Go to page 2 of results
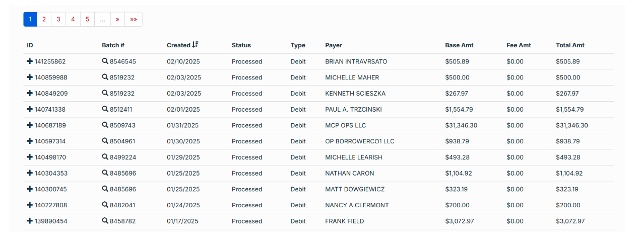Screen dimensions: 644x244 coord(44,20)
